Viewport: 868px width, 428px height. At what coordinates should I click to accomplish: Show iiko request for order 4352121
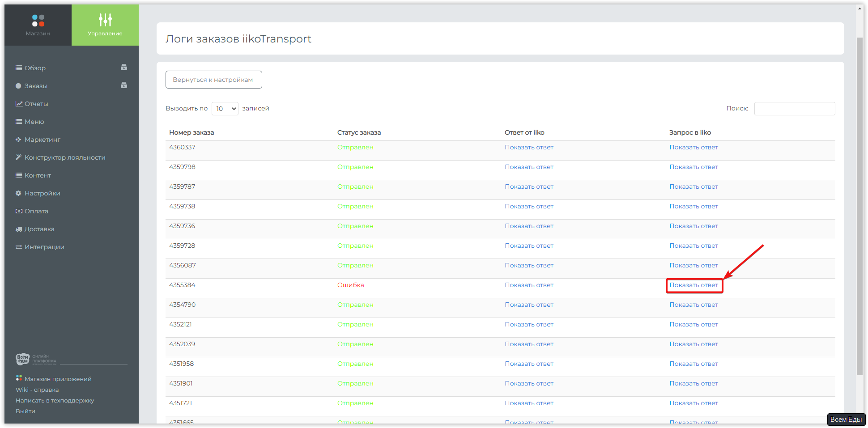pos(694,324)
